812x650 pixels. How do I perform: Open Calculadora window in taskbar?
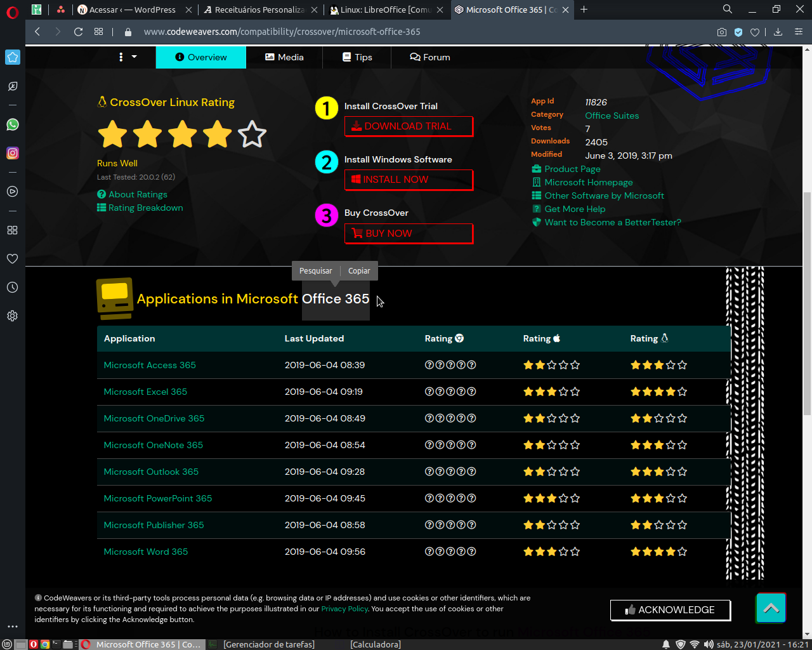point(376,644)
